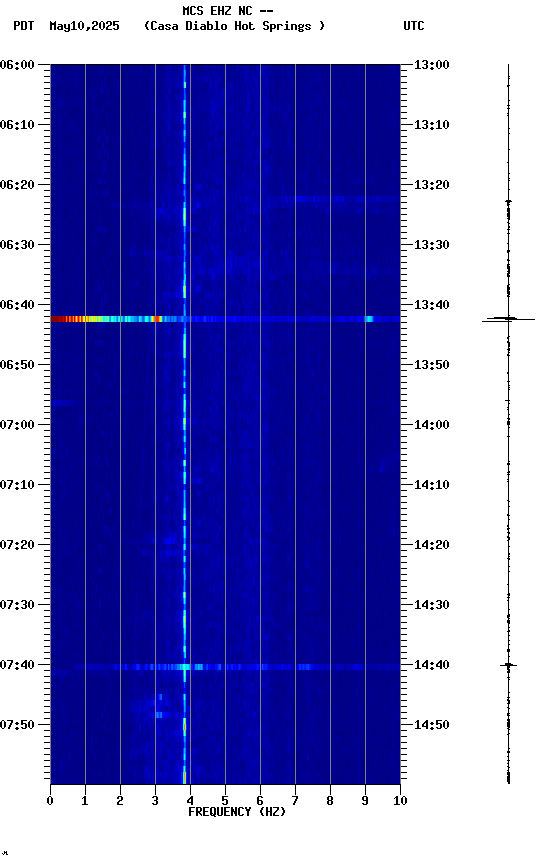Click the '13:30' UTC time label
The width and height of the screenshot is (552, 864).
pos(432,245)
